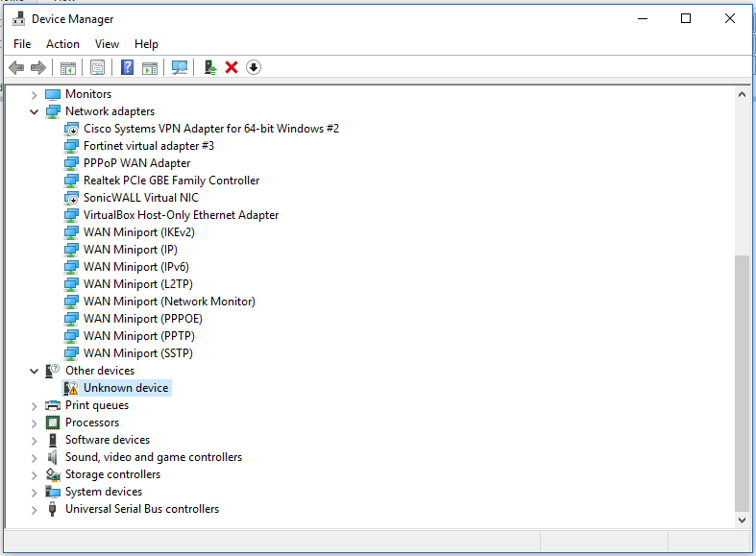This screenshot has height=556, width=756.
Task: Open the Help menu
Action: (x=146, y=44)
